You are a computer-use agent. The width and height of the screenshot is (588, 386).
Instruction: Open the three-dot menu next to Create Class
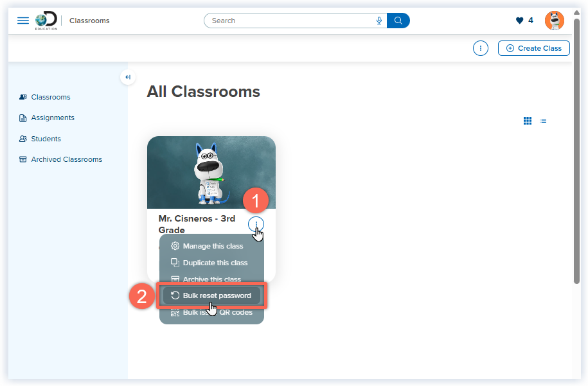[x=480, y=48]
